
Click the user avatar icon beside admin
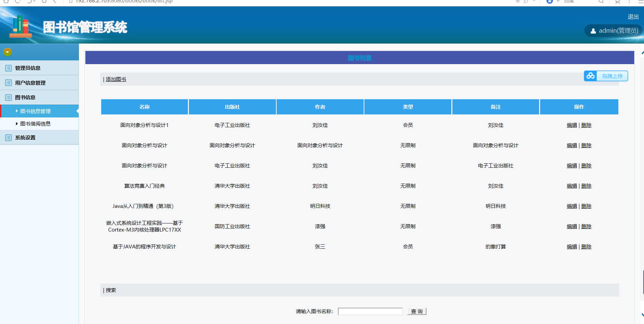pos(593,31)
